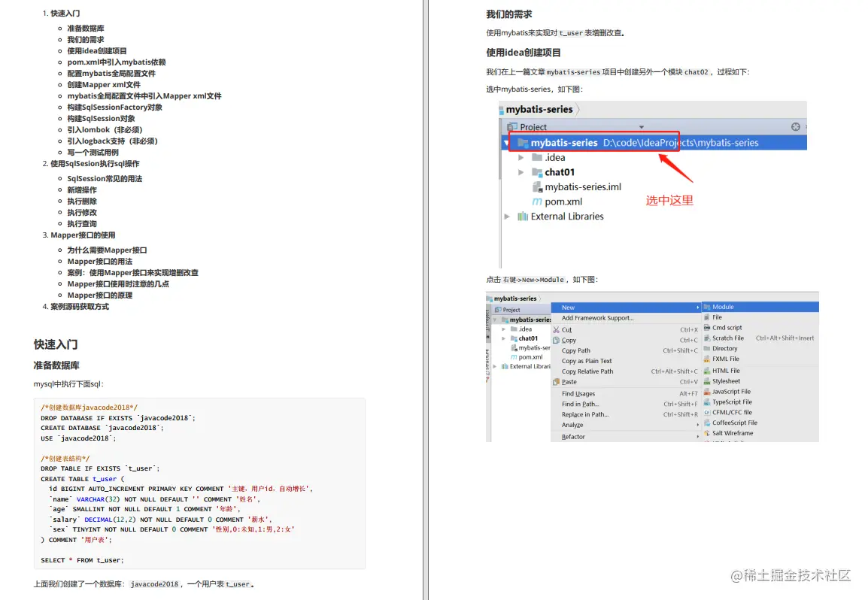Click 'pom.xml' file name in the large tree
This screenshot has height=600, width=868.
click(563, 202)
